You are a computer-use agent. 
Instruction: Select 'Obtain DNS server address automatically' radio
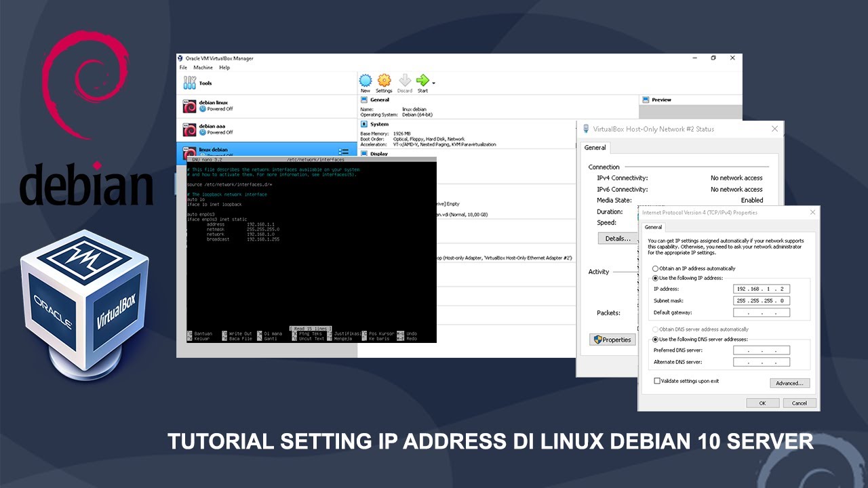[655, 329]
